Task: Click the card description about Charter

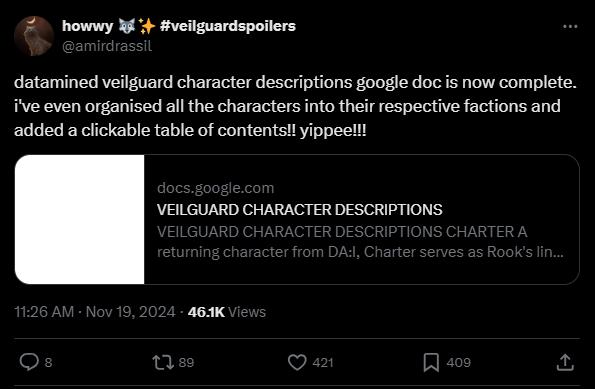Action: [360, 242]
